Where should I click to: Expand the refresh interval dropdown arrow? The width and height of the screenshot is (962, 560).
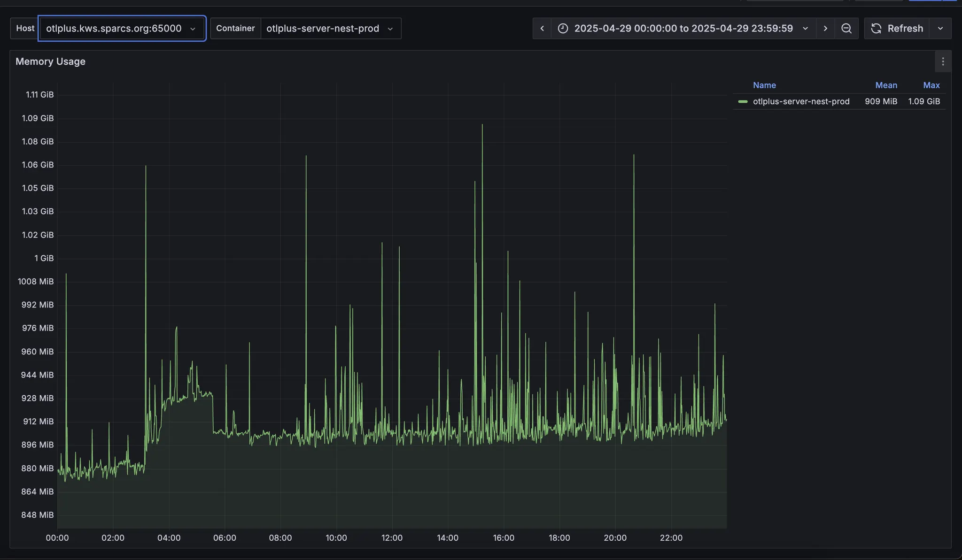pyautogui.click(x=940, y=28)
